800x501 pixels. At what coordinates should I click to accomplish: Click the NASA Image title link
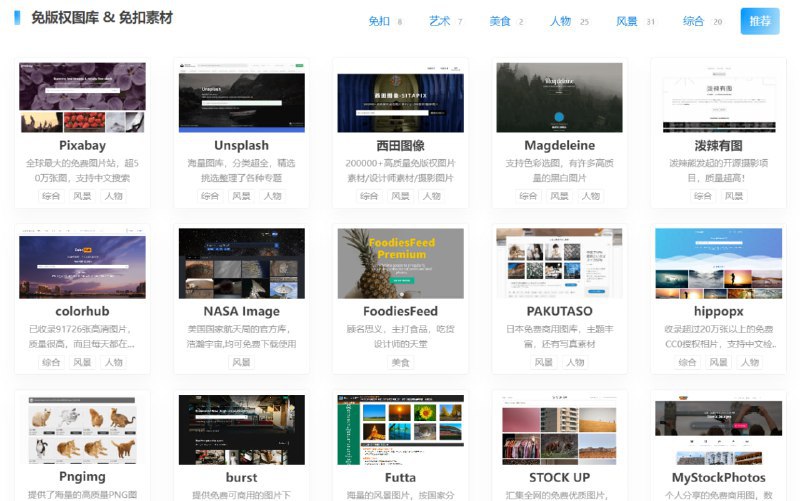pyautogui.click(x=241, y=311)
